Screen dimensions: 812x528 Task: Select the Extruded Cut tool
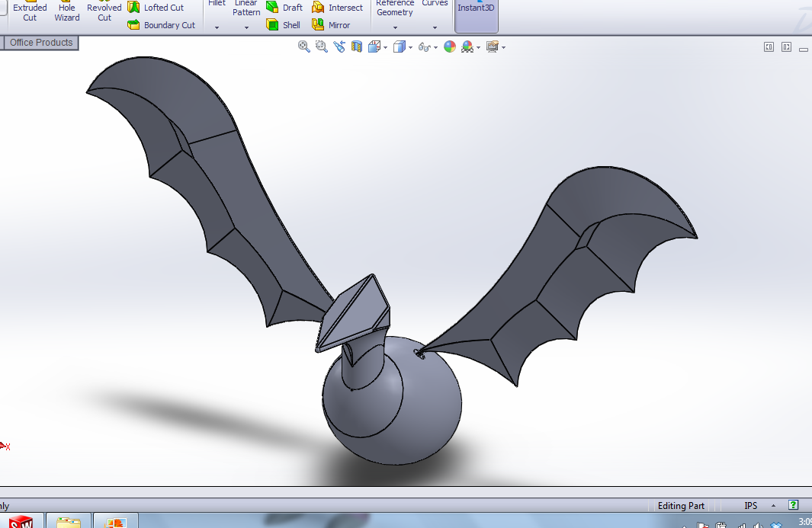pos(30,11)
